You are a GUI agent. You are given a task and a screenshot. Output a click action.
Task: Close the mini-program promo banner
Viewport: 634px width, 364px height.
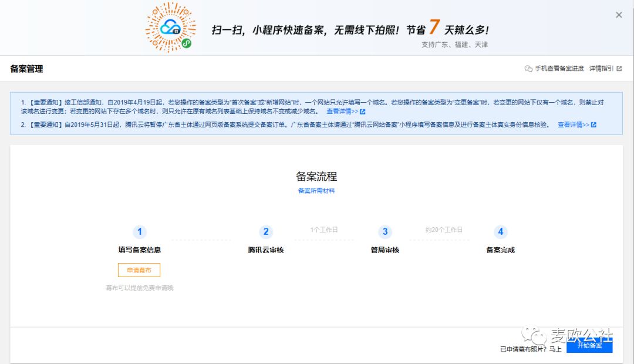pyautogui.click(x=619, y=15)
